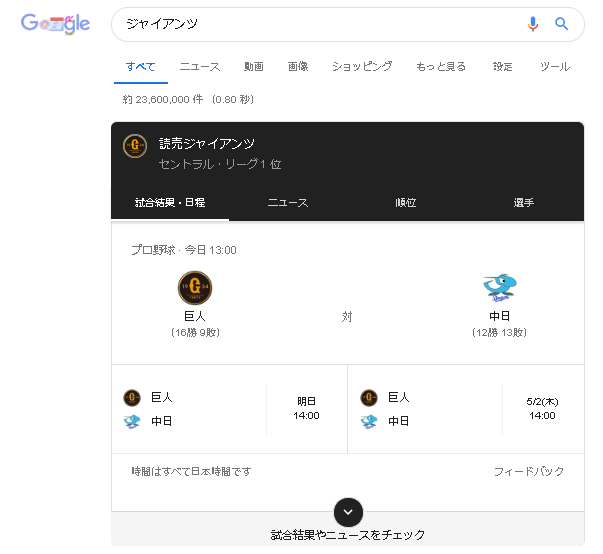Click 試合結果やニュースをチェック text
This screenshot has height=554, width=603.
pos(348,535)
